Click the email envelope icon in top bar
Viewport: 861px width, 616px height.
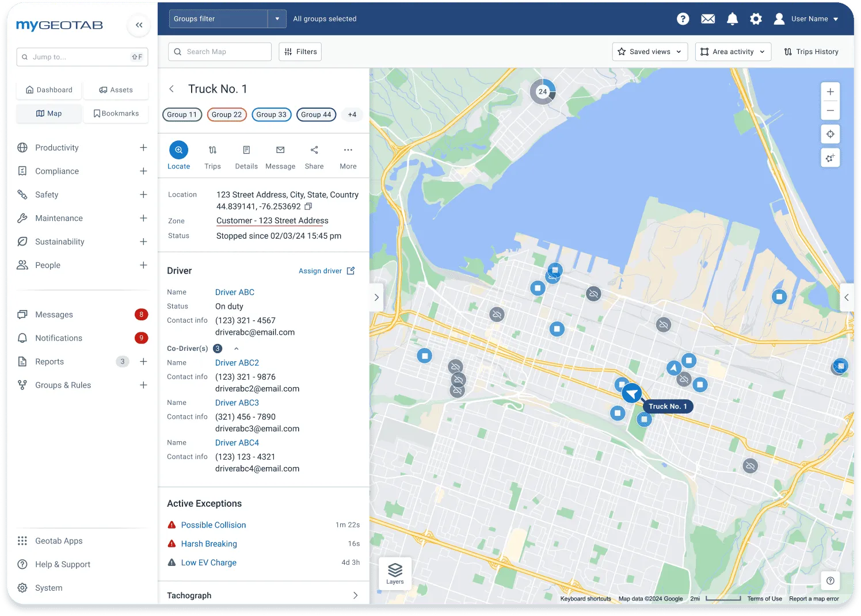point(708,18)
